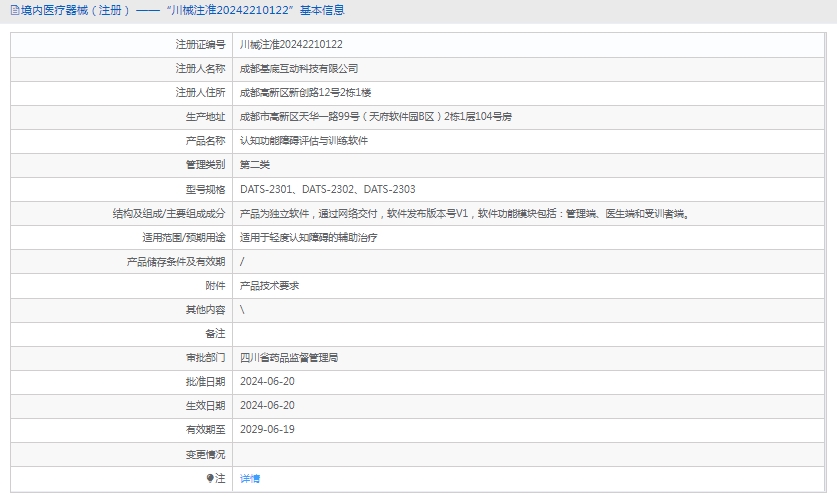The width and height of the screenshot is (837, 498).
Task: Click the management category value 第二类
Action: tap(255, 165)
